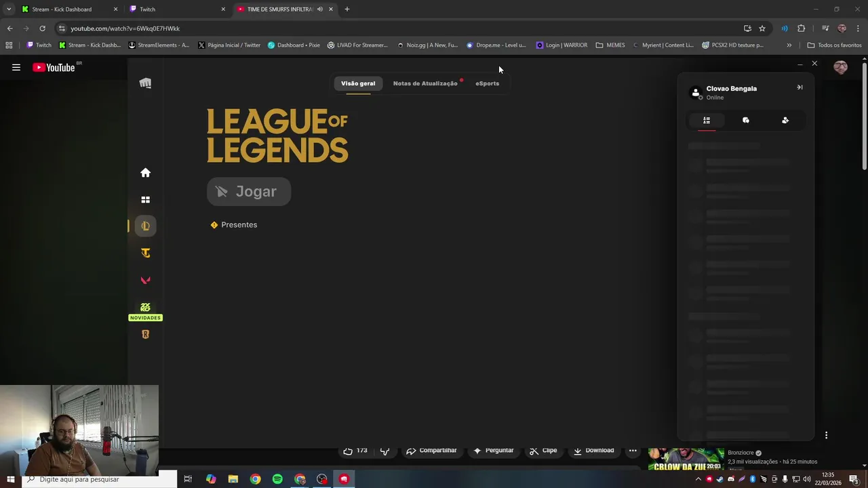The image size is (868, 488).
Task: Open StreamElements bookmark
Action: (x=159, y=45)
